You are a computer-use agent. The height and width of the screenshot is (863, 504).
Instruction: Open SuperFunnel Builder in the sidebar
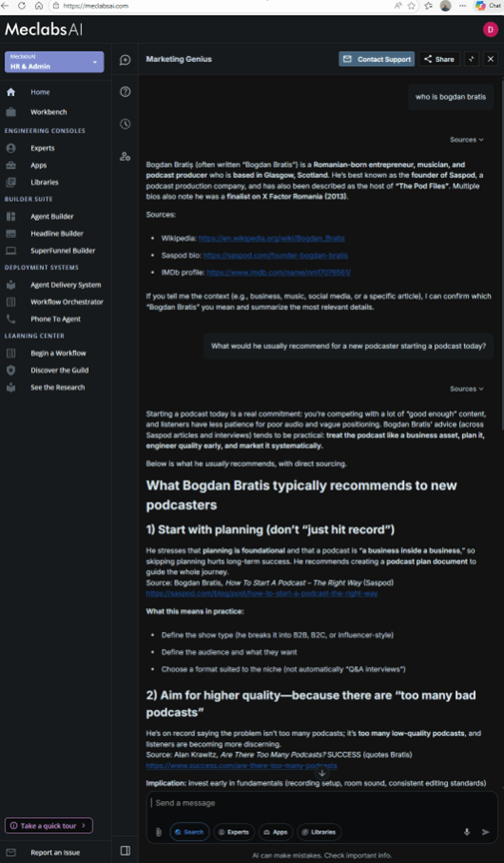click(63, 251)
